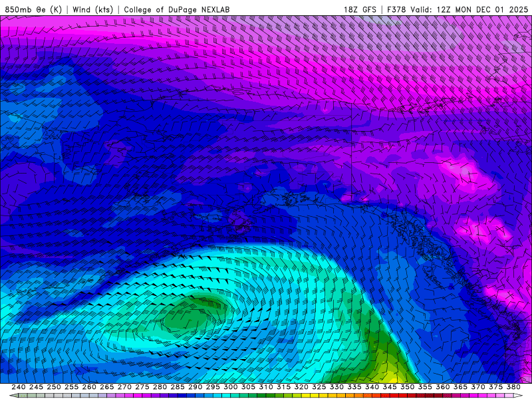Click the 290 value on the color scale
532x399 pixels.
(195, 387)
